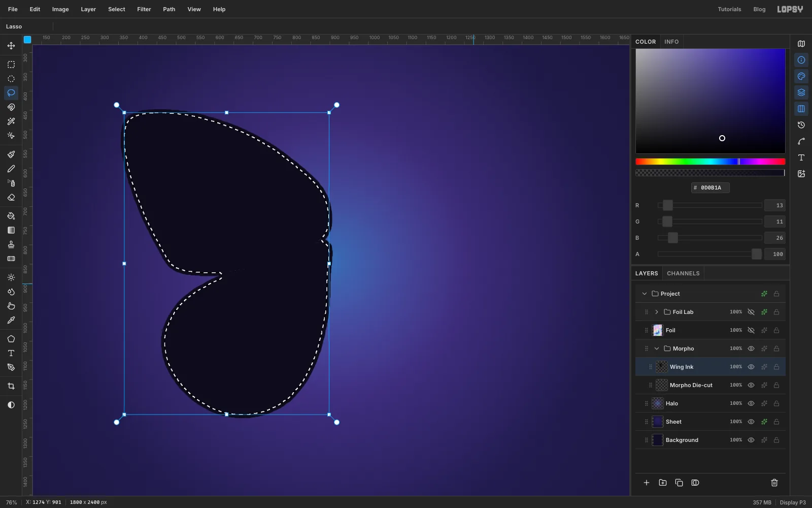Switch to the Channels tab
This screenshot has width=812, height=508.
point(683,273)
